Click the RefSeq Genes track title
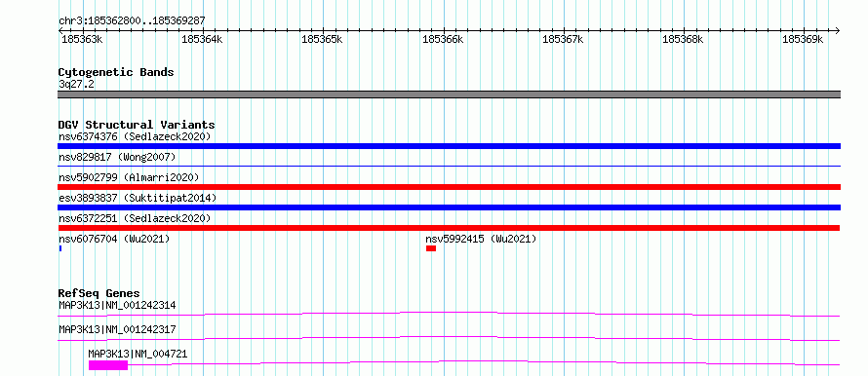 point(99,293)
